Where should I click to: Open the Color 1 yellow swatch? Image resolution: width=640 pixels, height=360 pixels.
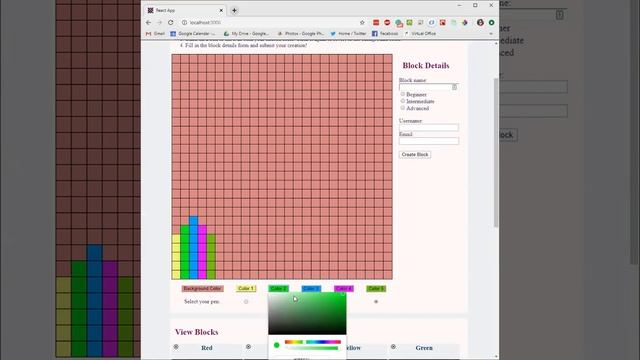tap(246, 289)
